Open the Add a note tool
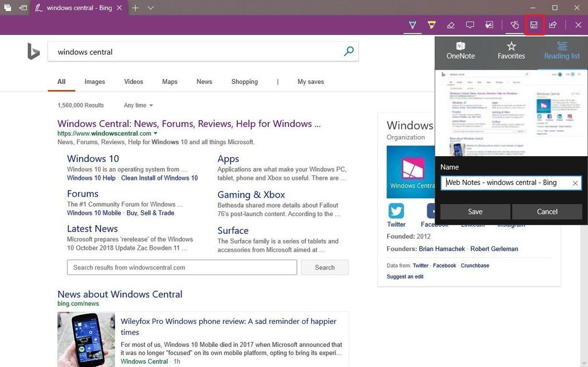Viewport: 588px width, 367px height. click(x=470, y=25)
